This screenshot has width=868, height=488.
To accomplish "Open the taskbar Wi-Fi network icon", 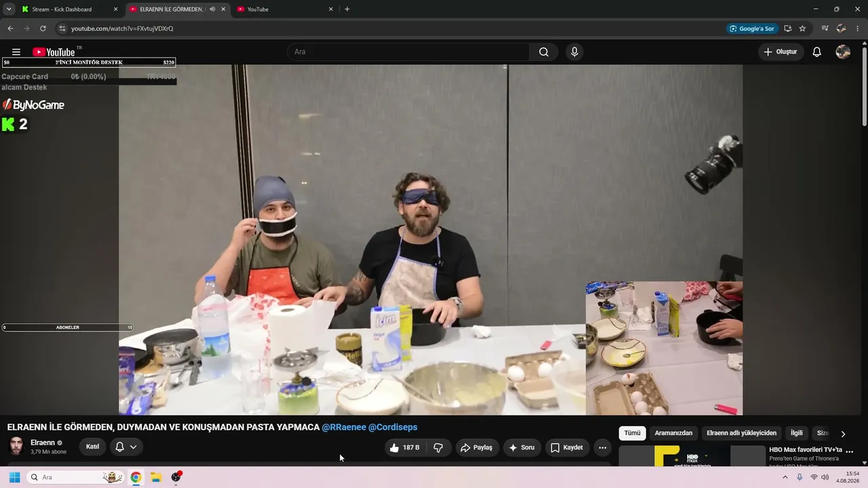I will 814,477.
